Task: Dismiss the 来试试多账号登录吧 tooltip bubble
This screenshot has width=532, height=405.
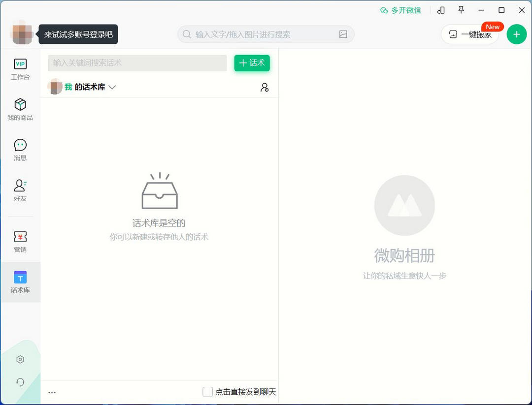Action: (x=77, y=34)
